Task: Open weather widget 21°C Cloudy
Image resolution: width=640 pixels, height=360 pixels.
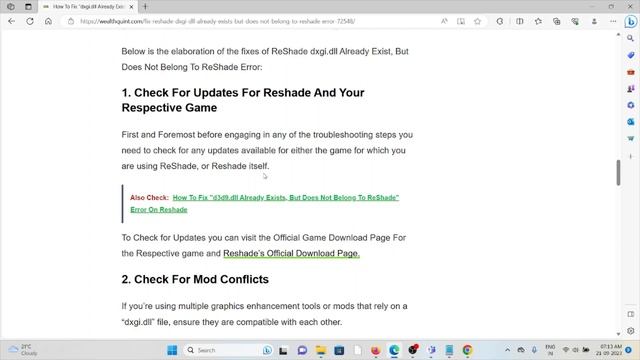Action: click(x=22, y=350)
